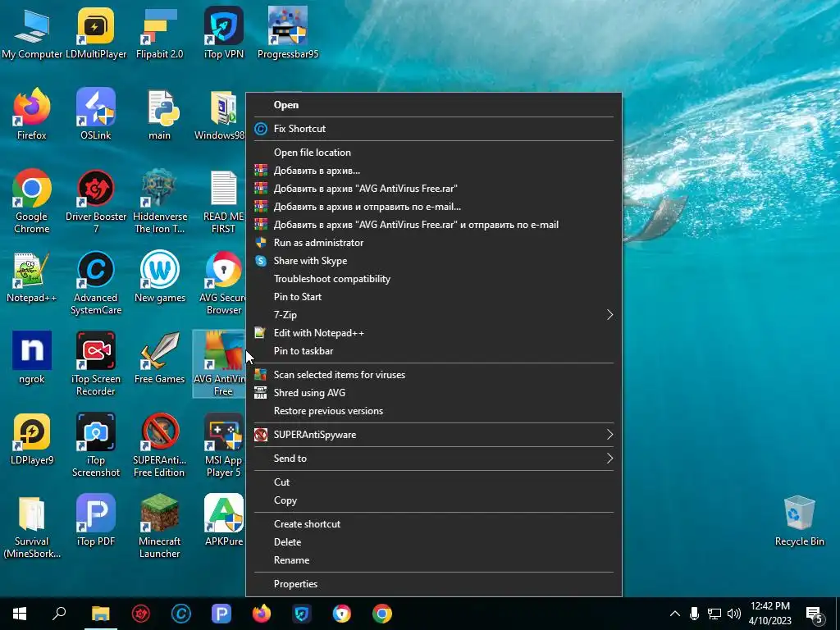Select the iTop VPN desktop icon
840x630 pixels.
(x=224, y=33)
